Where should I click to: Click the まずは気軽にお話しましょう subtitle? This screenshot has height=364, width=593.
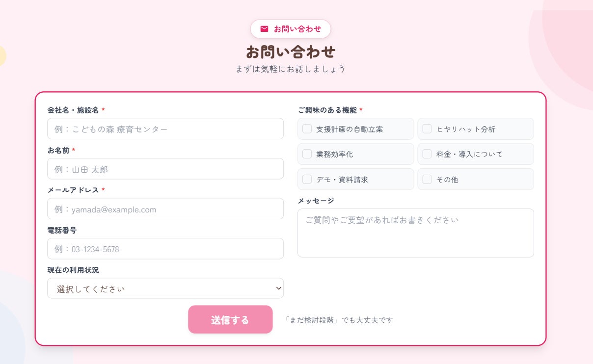[x=291, y=69]
